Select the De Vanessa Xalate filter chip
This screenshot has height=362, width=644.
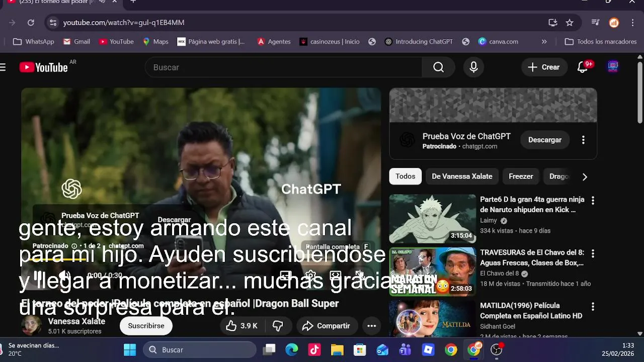tap(462, 176)
